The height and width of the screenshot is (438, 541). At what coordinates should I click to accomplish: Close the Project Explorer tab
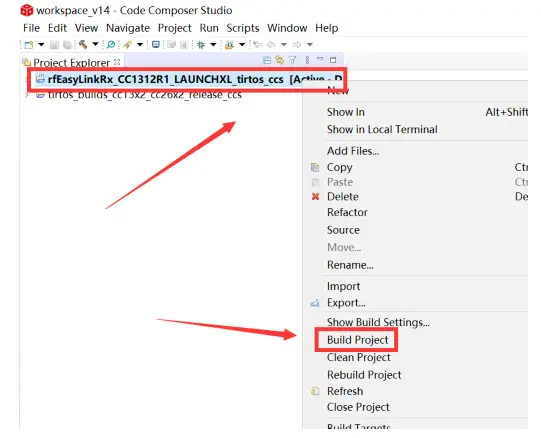[x=117, y=62]
